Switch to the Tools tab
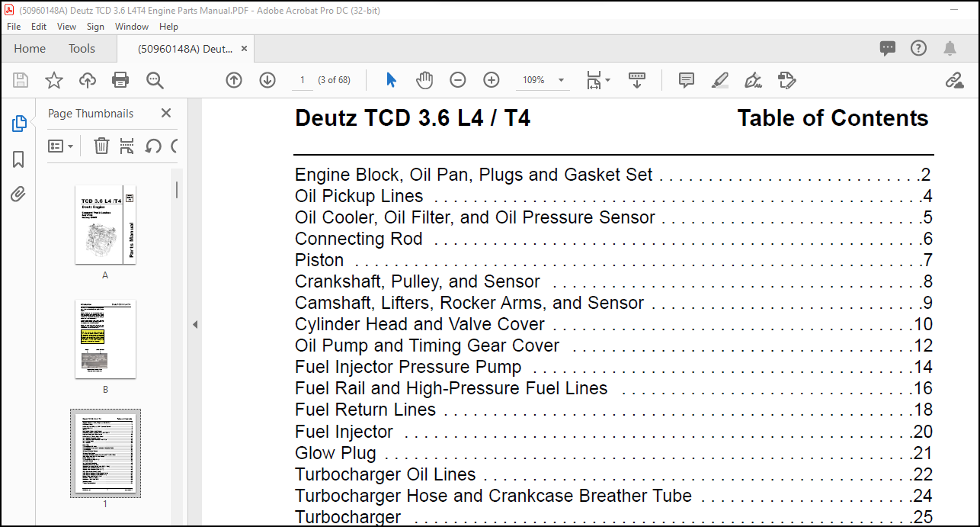Image resolution: width=980 pixels, height=527 pixels. coord(82,49)
